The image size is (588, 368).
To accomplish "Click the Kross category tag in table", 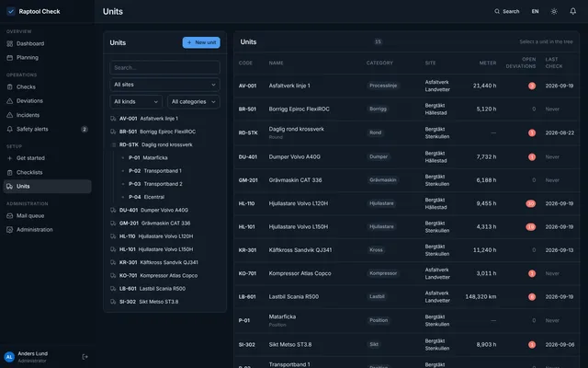I will (x=376, y=250).
